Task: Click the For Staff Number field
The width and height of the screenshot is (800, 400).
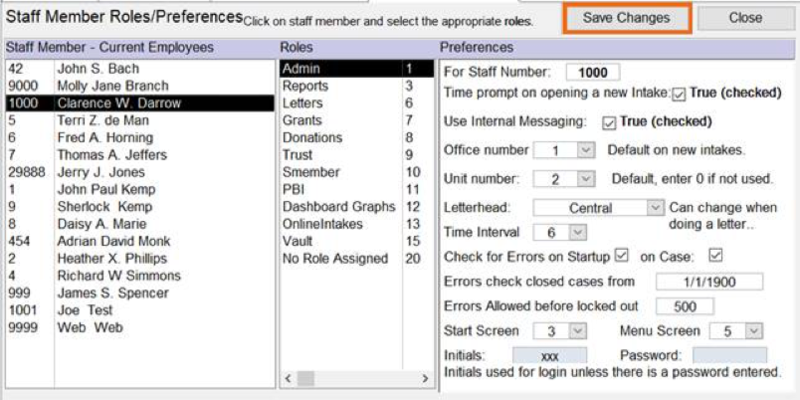Action: tap(592, 72)
